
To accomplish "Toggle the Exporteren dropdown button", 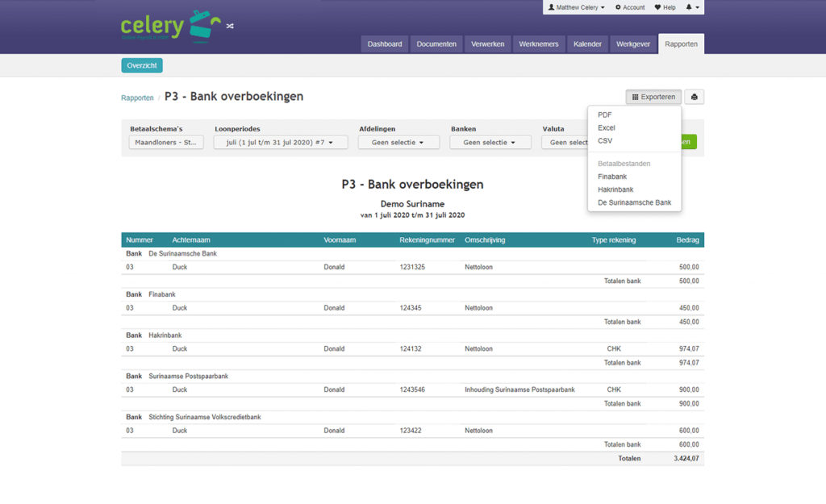I will (653, 97).
